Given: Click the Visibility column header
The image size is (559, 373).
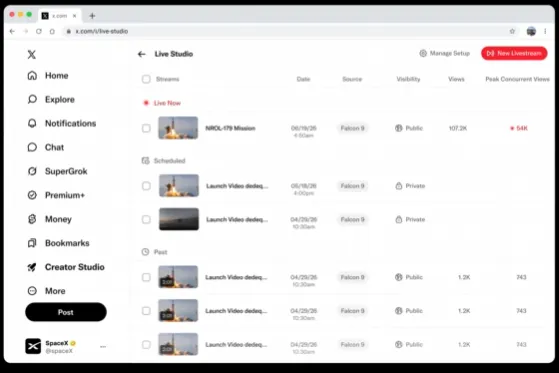Looking at the screenshot, I should (409, 79).
